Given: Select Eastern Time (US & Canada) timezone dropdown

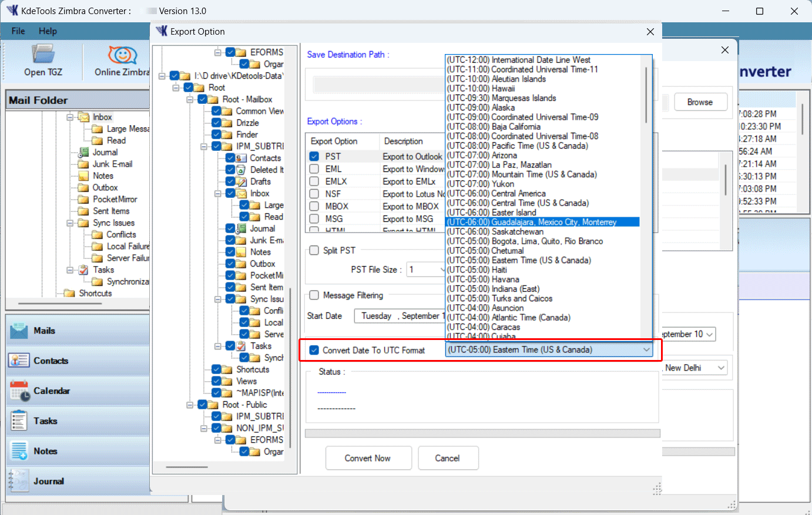Looking at the screenshot, I should pos(551,349).
